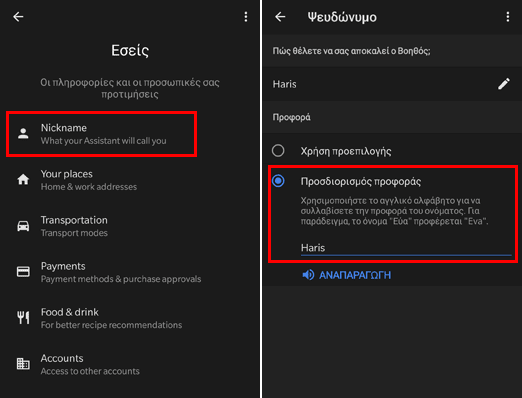Open the three-dot menu on Ψευδώνυμο screen

[508, 17]
